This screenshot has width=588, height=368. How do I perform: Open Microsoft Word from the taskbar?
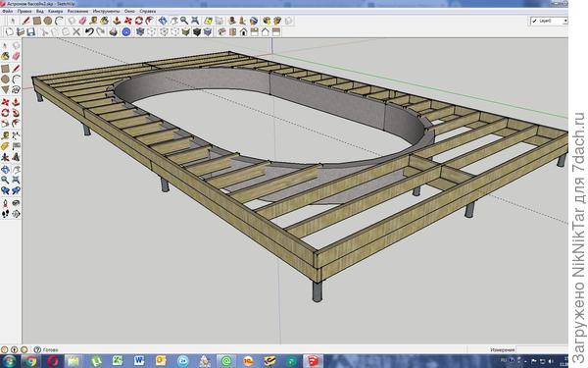click(139, 361)
